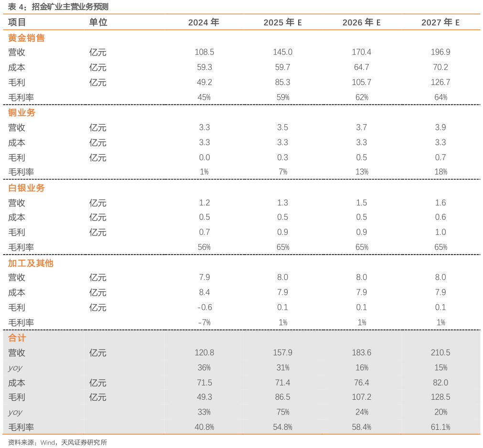483x448 pixels.
Task: Click gold sales 2027 gross profit 126.7
Action: (440, 82)
